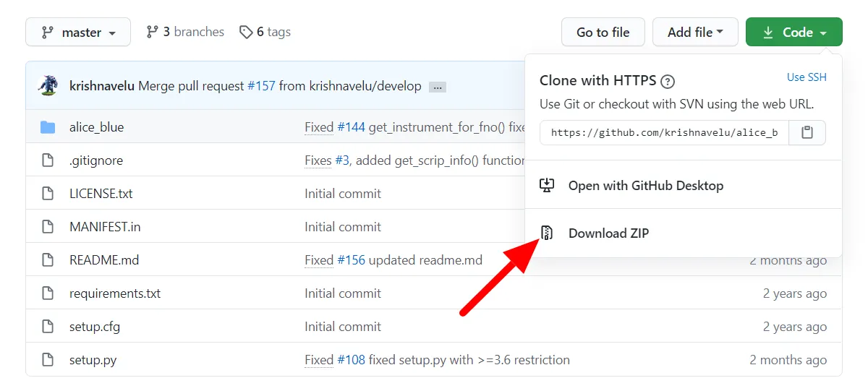Click the copy clone URL clipboard icon
The image size is (868, 378).
coord(807,133)
